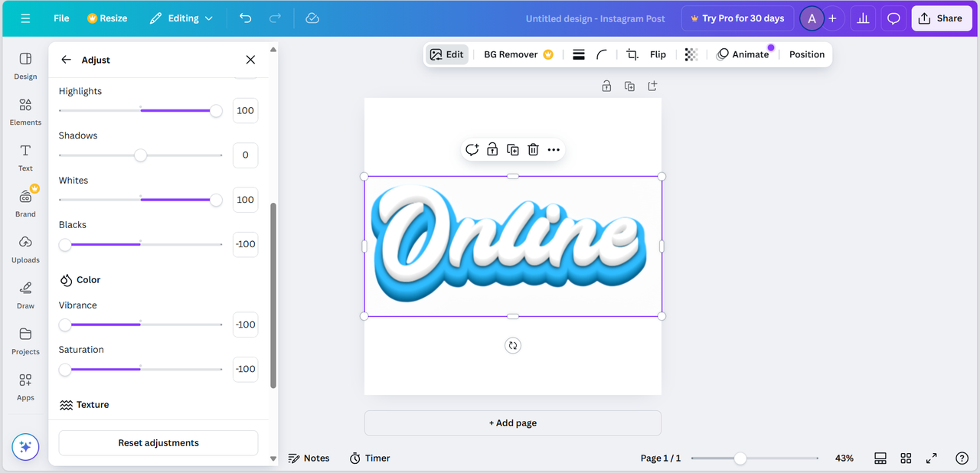Click the comment icon in floating toolbar

(472, 150)
